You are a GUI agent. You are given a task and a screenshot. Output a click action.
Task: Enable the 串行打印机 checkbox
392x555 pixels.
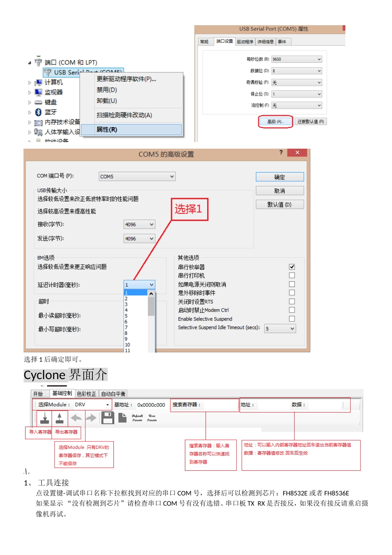(x=292, y=275)
